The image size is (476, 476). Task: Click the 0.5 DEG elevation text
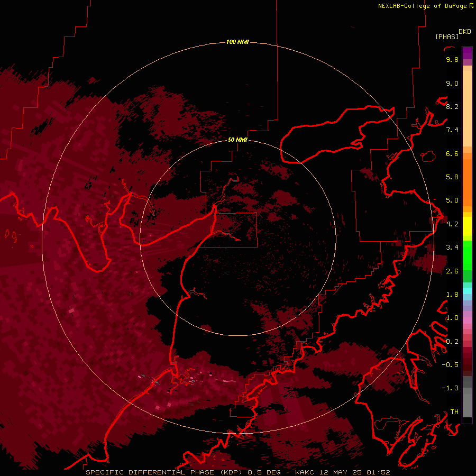265,472
